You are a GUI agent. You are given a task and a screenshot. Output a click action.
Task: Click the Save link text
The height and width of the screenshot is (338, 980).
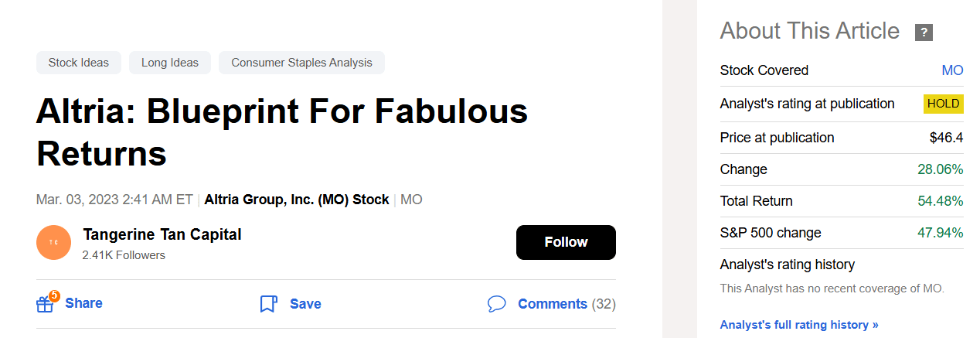[x=305, y=304]
